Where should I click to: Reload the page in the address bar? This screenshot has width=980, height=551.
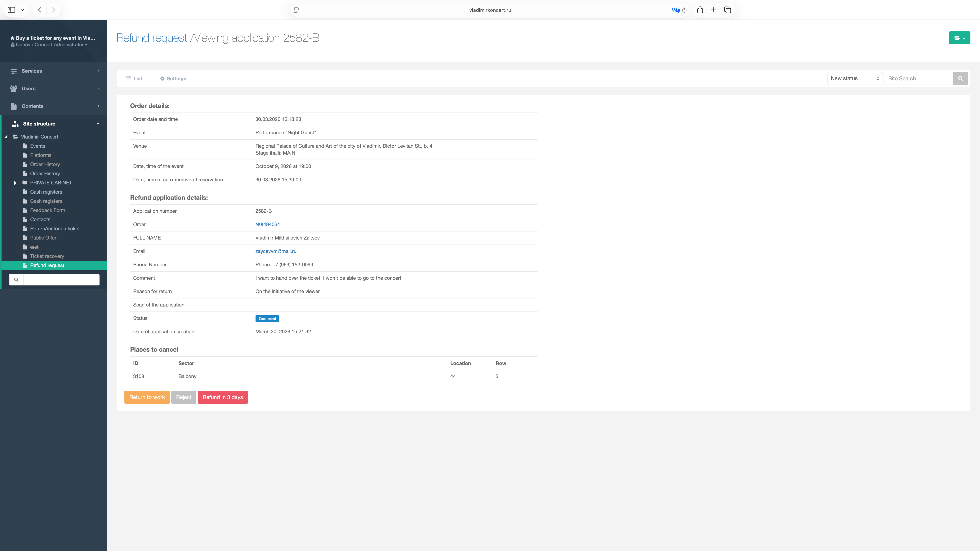(684, 10)
